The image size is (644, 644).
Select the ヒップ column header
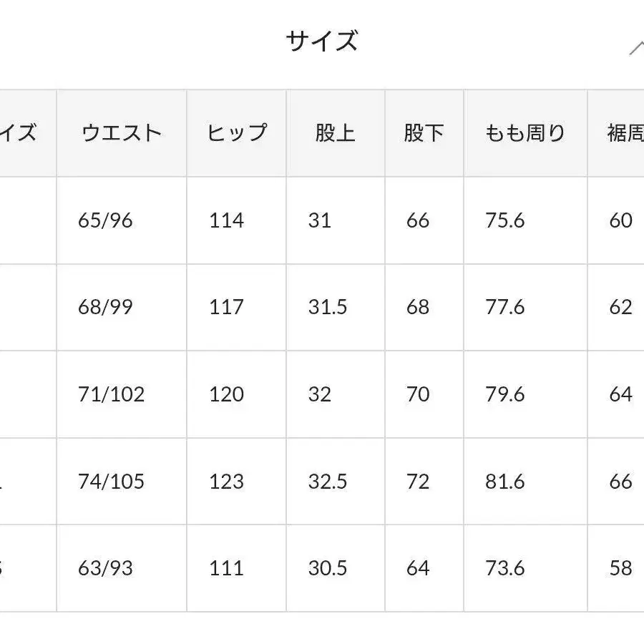(x=237, y=133)
